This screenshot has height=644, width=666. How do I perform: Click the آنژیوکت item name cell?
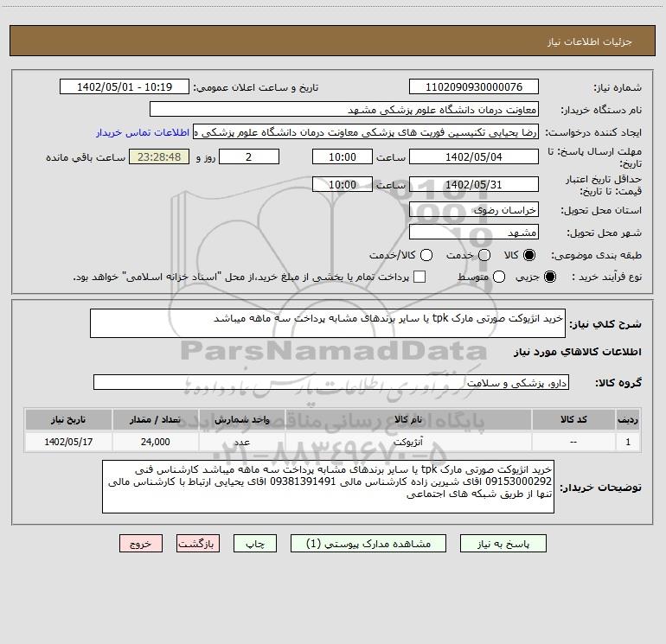tap(408, 442)
